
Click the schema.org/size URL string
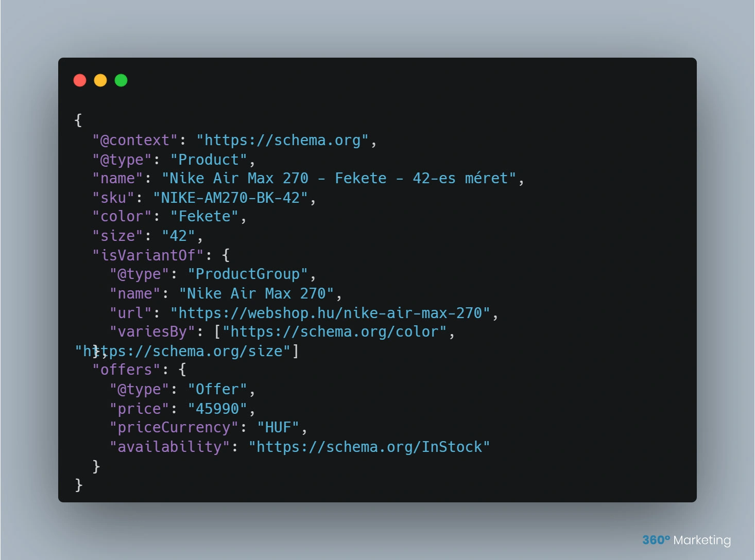click(x=183, y=352)
